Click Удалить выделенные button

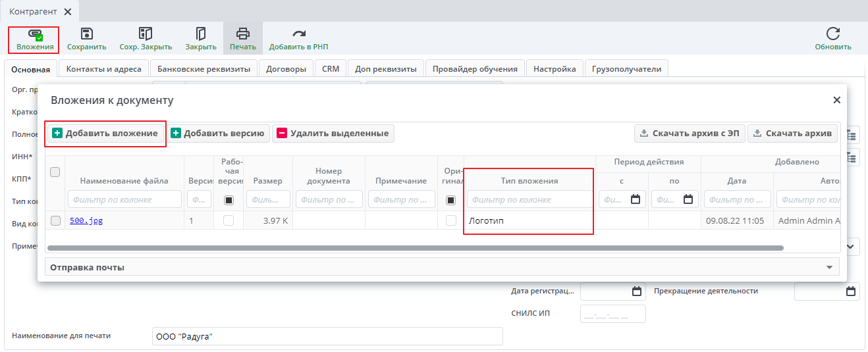(333, 134)
